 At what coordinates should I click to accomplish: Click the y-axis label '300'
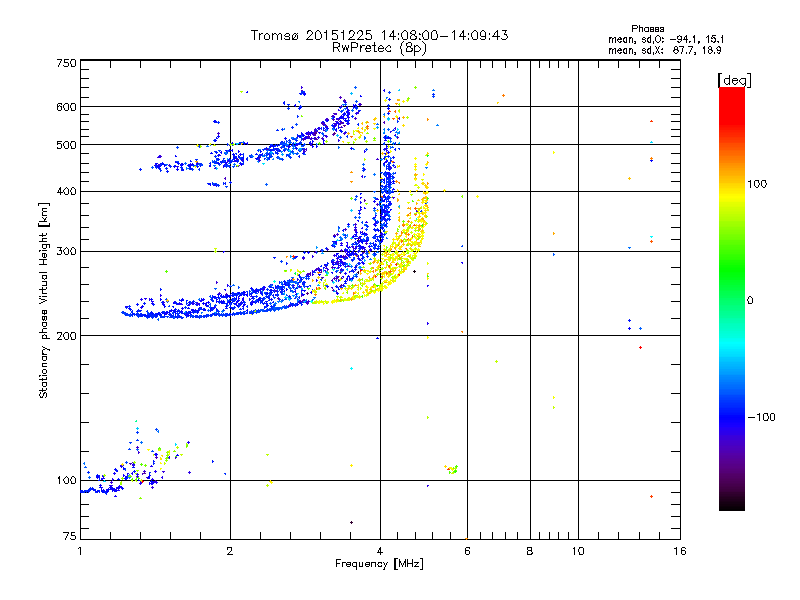(x=66, y=252)
